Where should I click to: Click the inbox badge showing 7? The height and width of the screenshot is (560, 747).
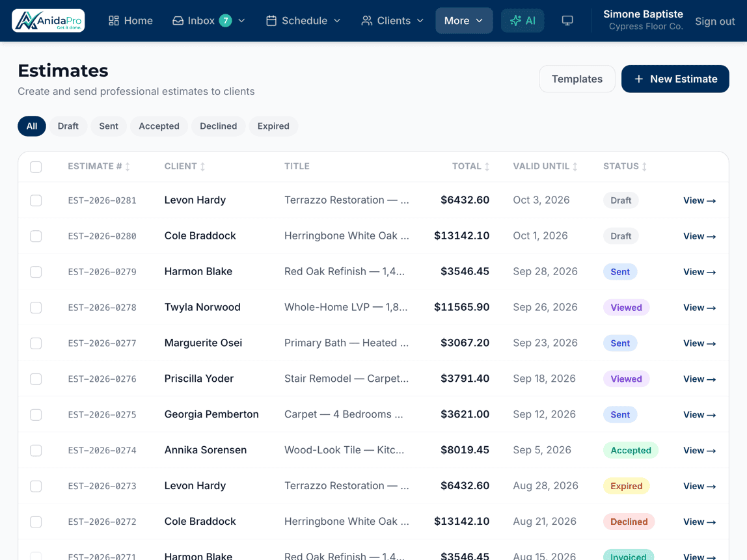tap(225, 20)
